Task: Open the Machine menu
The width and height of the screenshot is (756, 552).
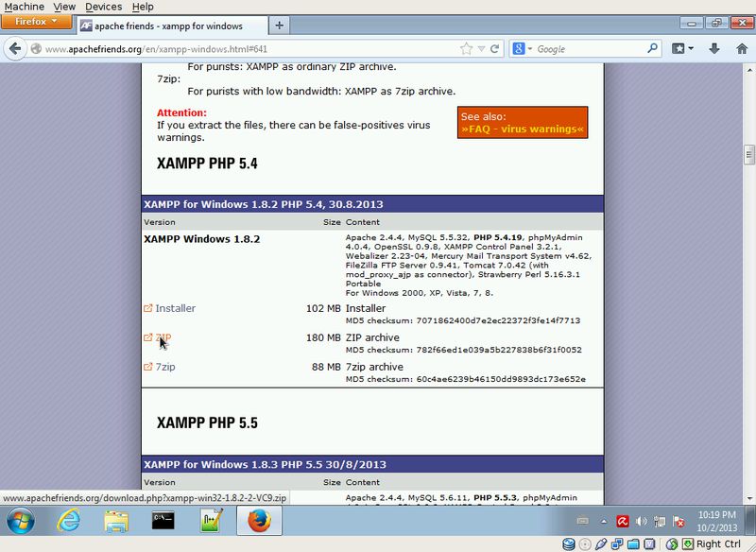Action: coord(24,7)
